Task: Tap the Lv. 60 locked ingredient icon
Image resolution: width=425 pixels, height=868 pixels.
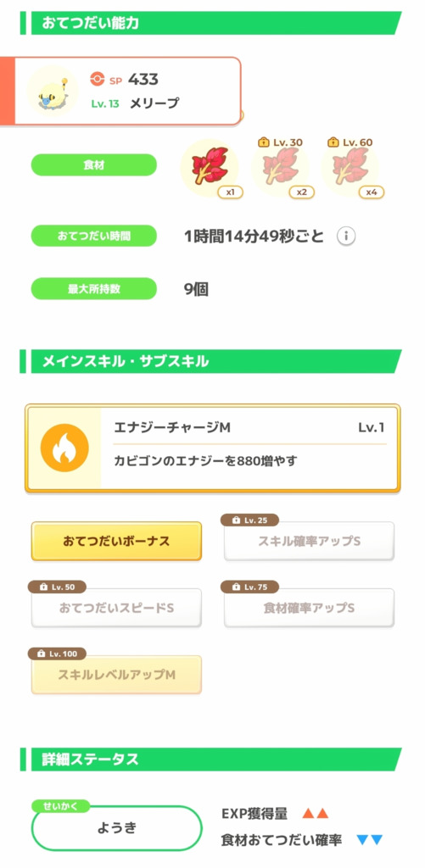Action: point(350,167)
